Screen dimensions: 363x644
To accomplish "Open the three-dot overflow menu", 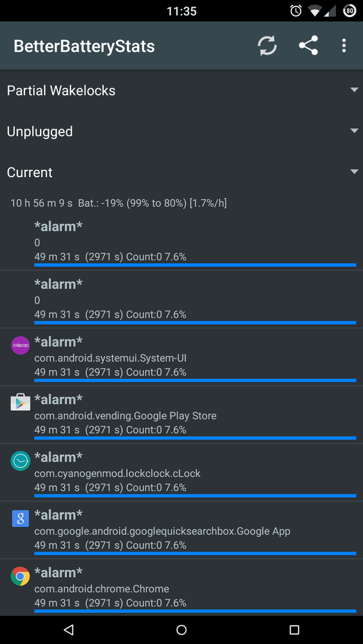I will click(344, 45).
